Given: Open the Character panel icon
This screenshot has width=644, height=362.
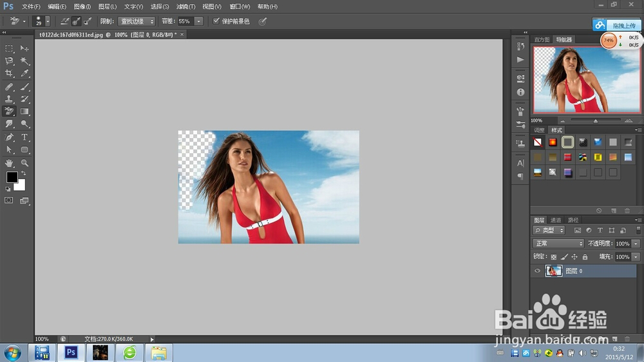Looking at the screenshot, I should point(520,163).
